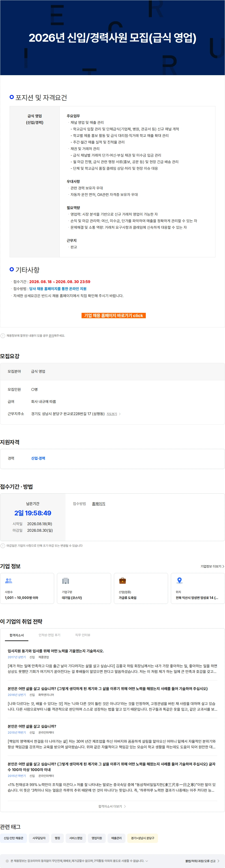The image size is (225, 868).
Task: Click the 매출관리 tag
Action: 116,838
